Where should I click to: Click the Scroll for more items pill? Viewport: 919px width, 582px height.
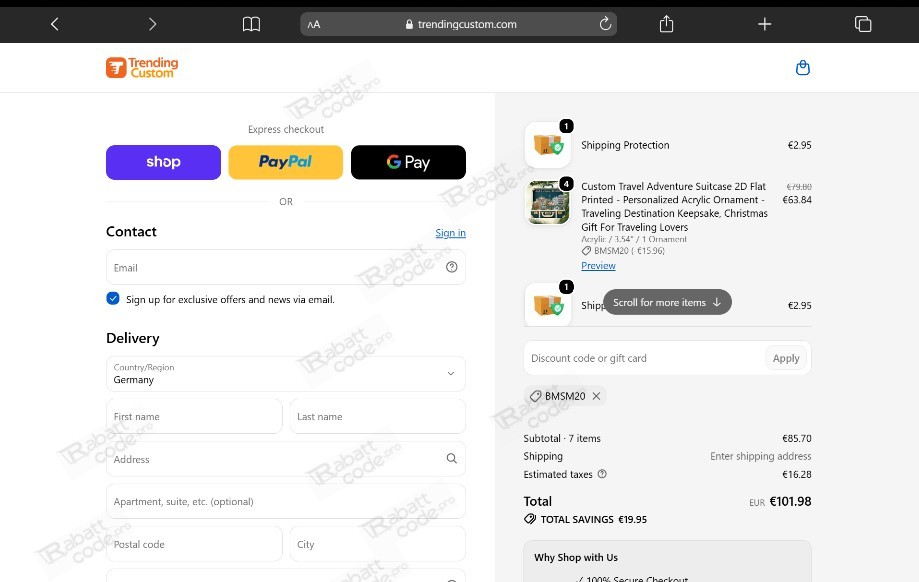667,302
